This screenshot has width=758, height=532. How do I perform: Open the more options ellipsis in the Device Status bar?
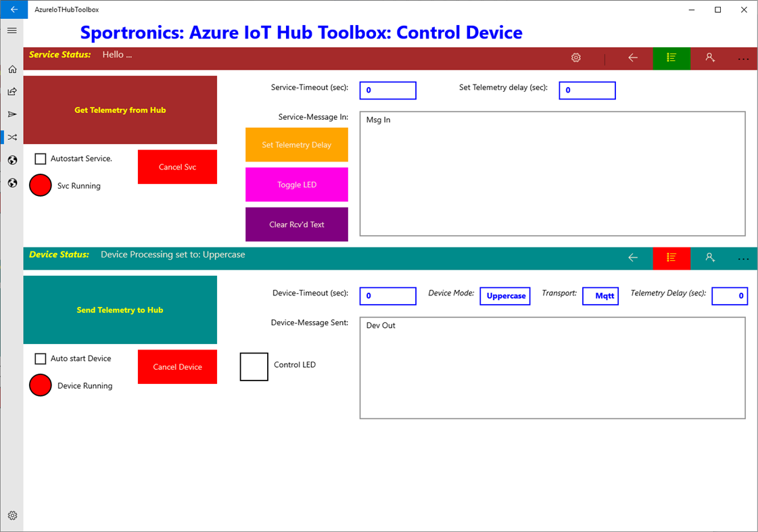tap(743, 259)
